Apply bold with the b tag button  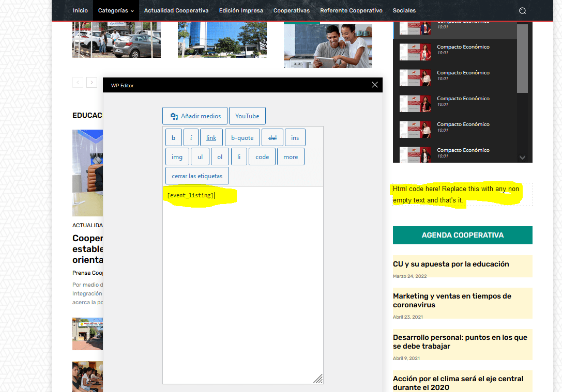[174, 138]
